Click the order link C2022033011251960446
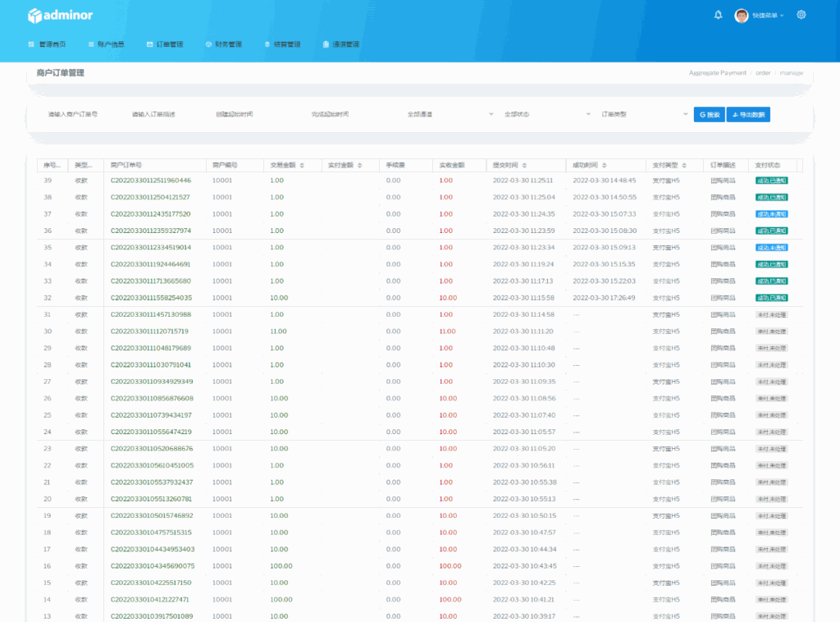Screen dimensions: 840x622 click(151, 180)
